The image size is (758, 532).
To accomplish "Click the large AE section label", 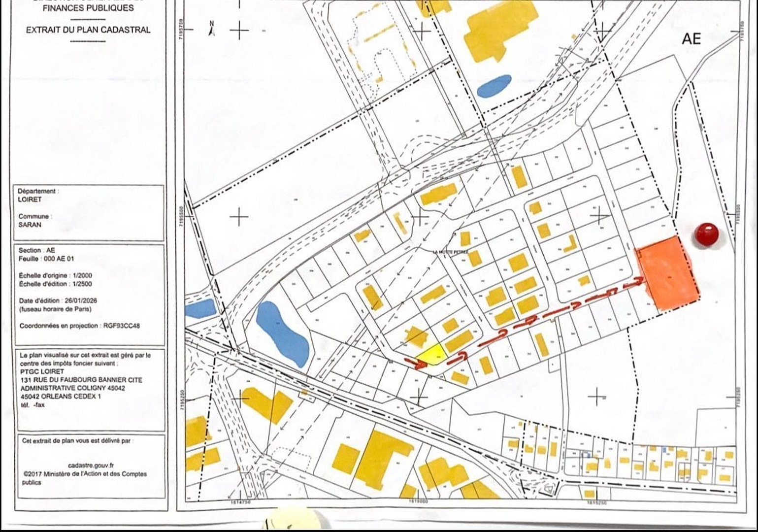I will [x=691, y=39].
